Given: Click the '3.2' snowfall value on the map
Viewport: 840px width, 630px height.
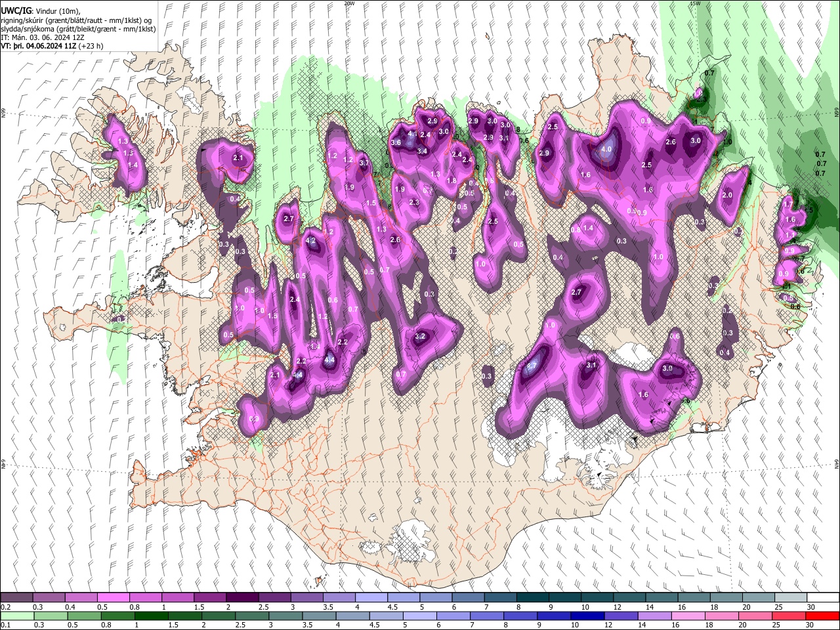Looking at the screenshot, I should 421,337.
